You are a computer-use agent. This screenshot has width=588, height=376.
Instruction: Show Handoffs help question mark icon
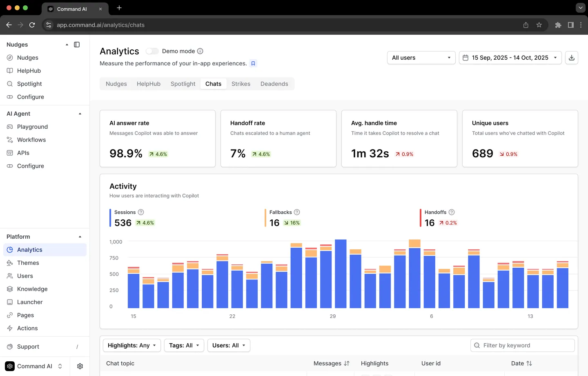point(452,212)
